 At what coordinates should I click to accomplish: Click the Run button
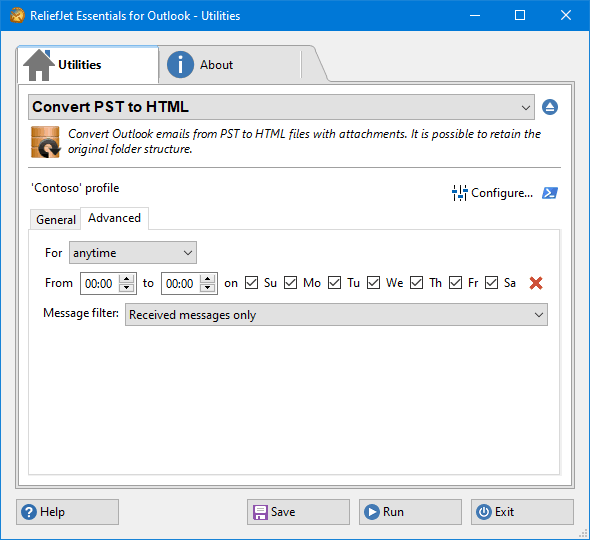tap(410, 512)
